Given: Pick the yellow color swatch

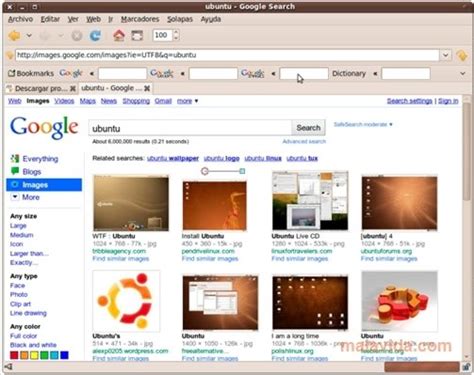Looking at the screenshot, I should tap(34, 355).
